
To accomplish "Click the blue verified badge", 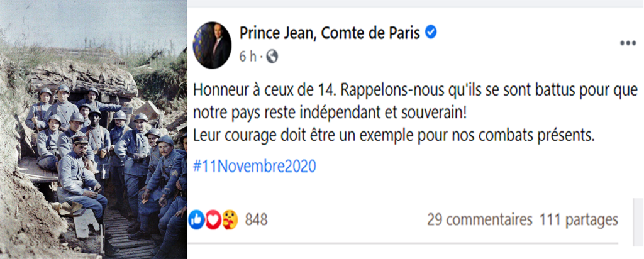I will (x=431, y=33).
